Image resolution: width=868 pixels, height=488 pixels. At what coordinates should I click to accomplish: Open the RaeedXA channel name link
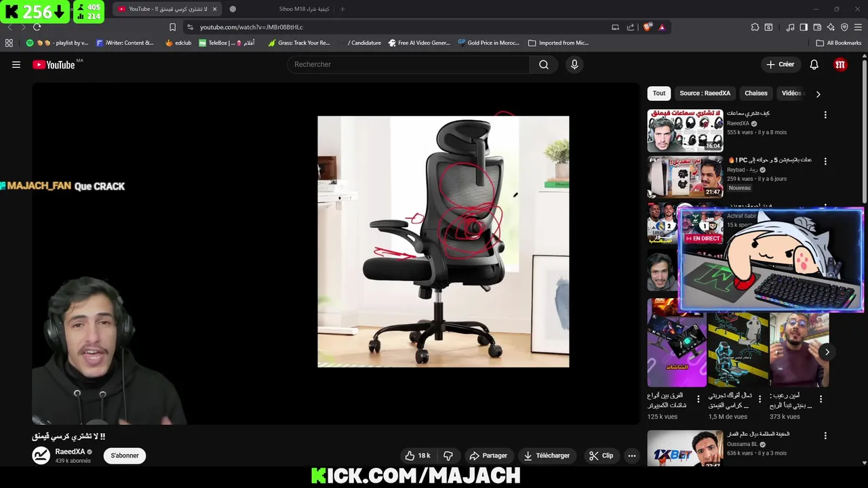click(x=70, y=451)
